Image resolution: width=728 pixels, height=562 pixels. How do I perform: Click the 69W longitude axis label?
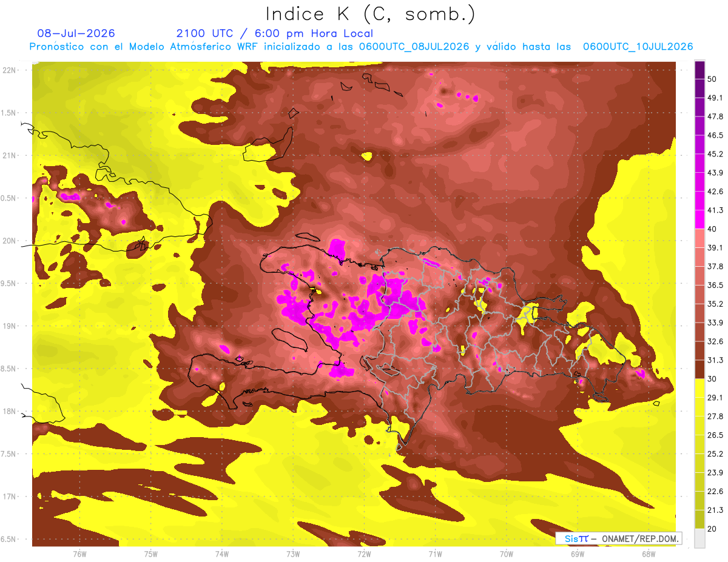pyautogui.click(x=577, y=554)
